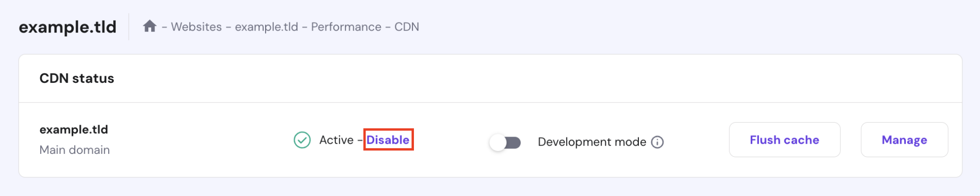Select the Performance breadcrumb item

coord(346,27)
